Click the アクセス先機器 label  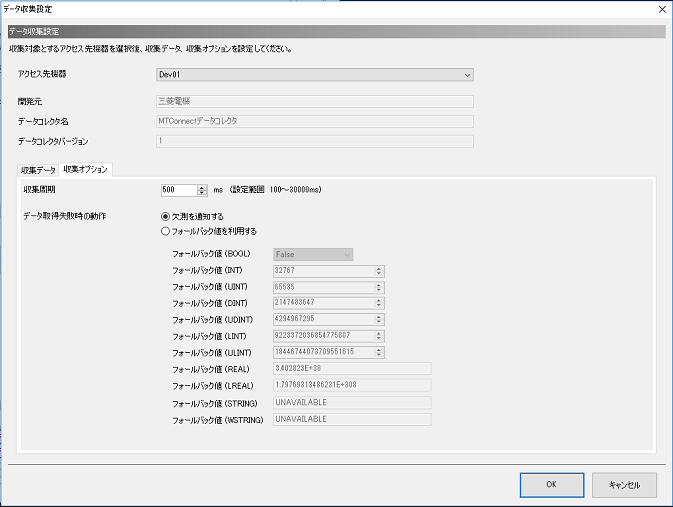(x=42, y=74)
